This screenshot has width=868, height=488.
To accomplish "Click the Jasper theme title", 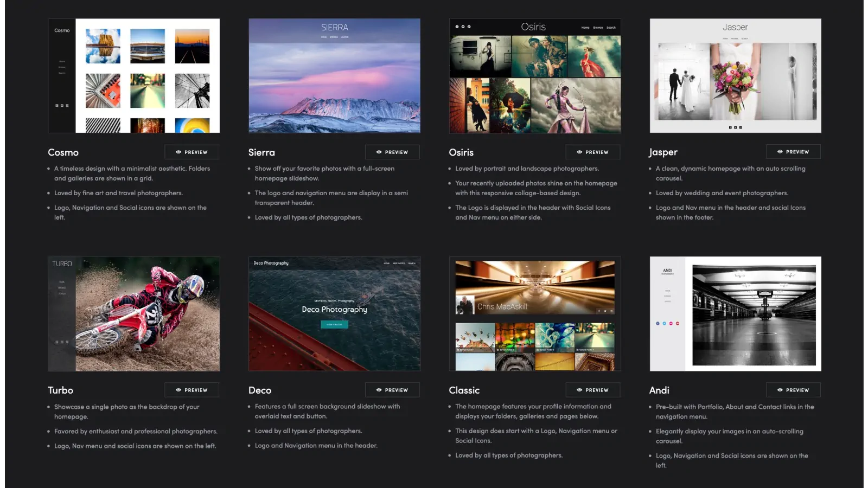I will click(x=663, y=152).
